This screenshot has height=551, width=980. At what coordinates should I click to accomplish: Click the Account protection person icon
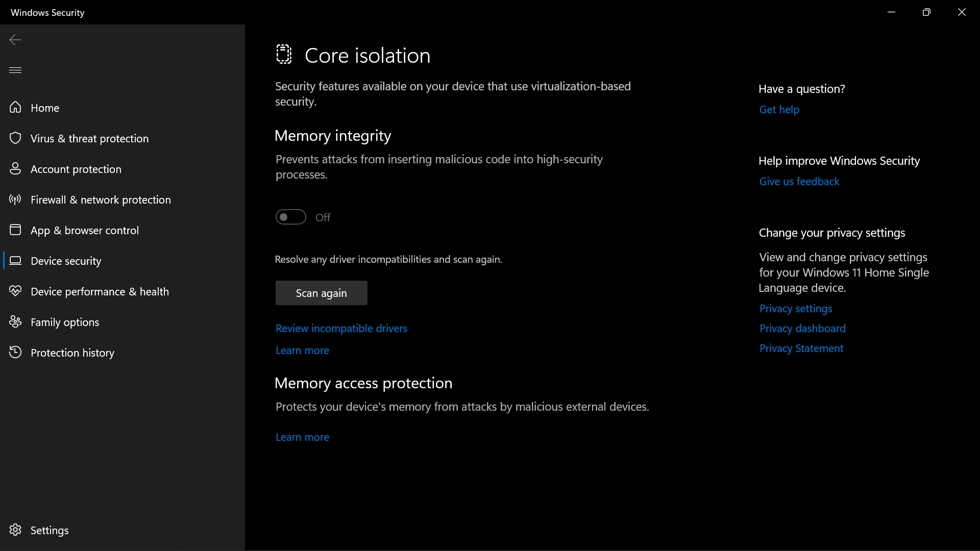[15, 168]
